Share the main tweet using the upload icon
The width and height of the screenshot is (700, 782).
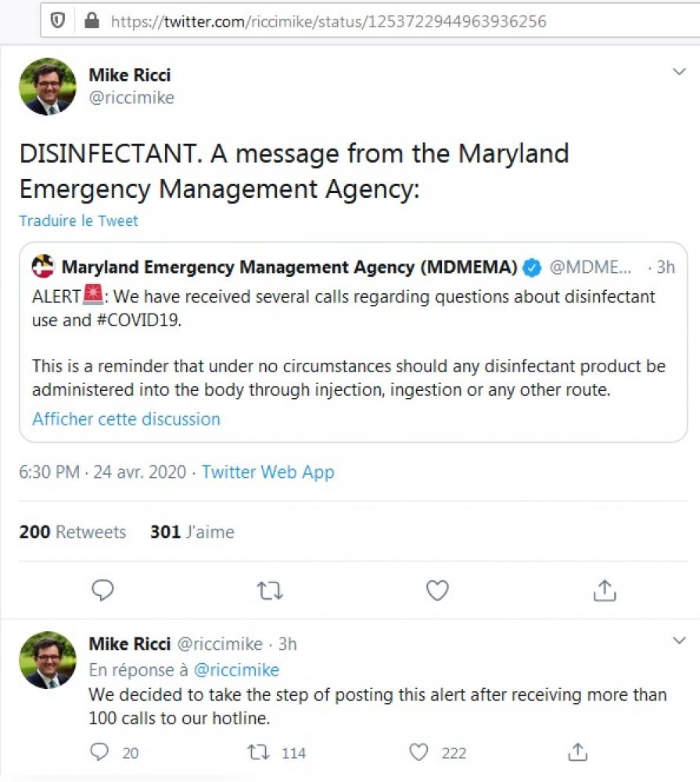pos(605,590)
